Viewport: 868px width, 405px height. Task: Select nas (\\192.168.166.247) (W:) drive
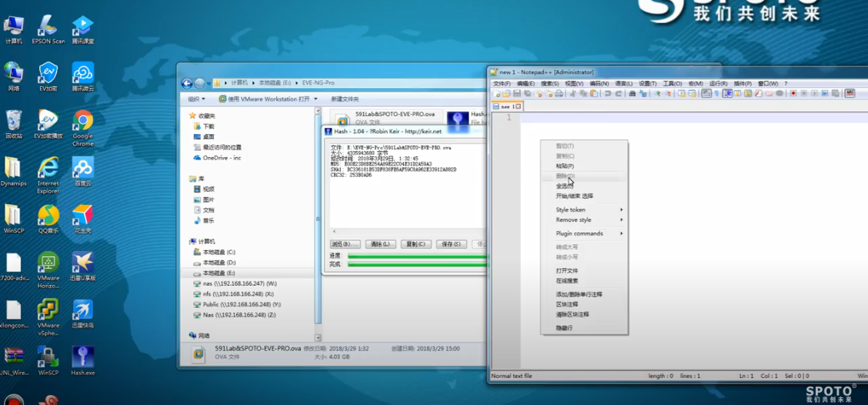[234, 283]
